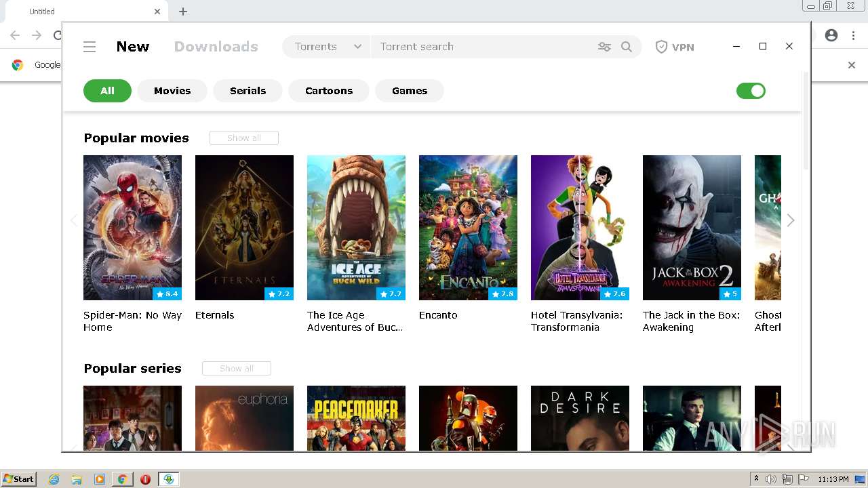Click the action center flag icon

pyautogui.click(x=804, y=479)
